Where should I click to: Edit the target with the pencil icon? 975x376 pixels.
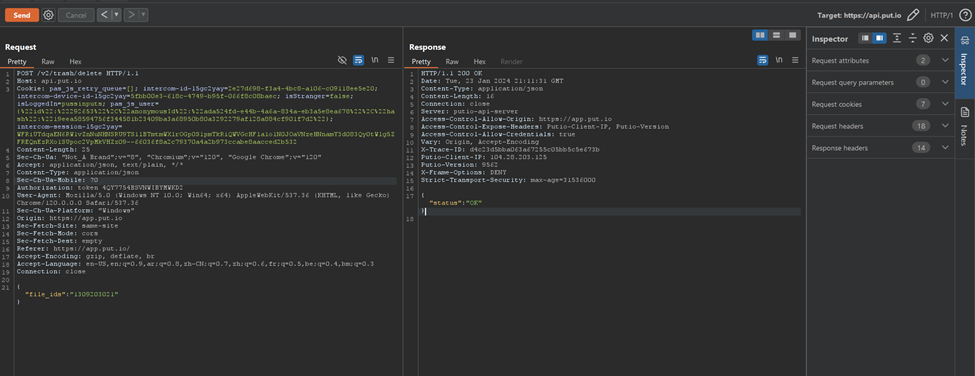[x=913, y=15]
